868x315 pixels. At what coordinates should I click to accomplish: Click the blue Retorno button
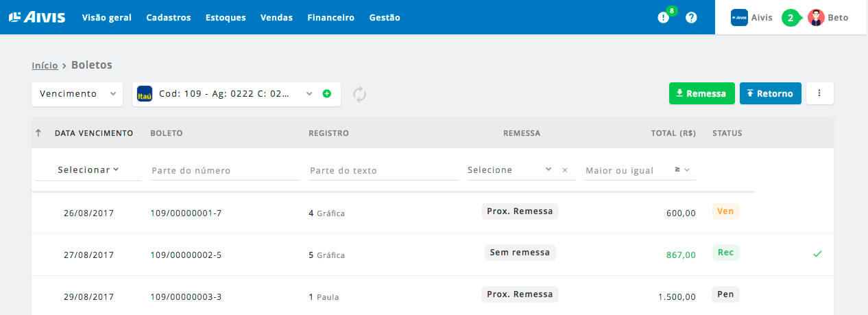point(771,93)
